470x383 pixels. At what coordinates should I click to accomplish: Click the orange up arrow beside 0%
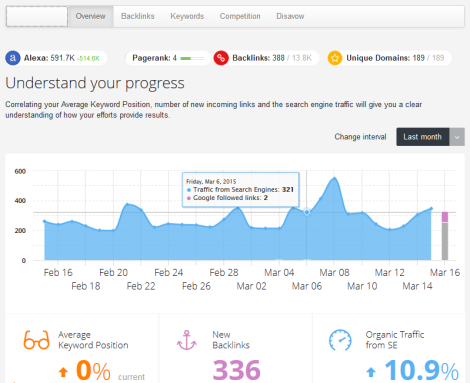click(63, 372)
